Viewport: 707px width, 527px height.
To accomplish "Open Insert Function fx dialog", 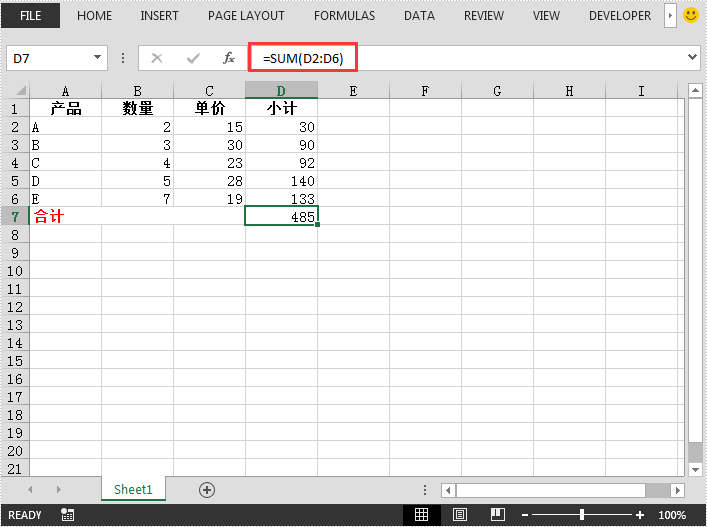I will tap(229, 58).
